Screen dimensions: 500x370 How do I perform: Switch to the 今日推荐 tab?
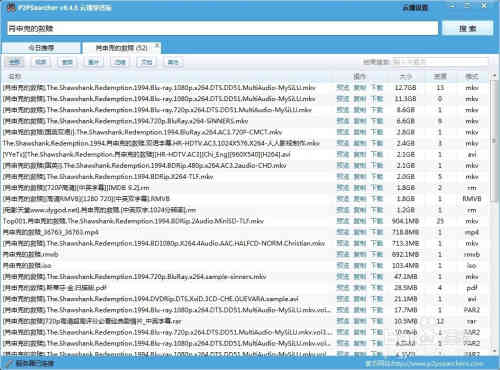click(x=41, y=48)
